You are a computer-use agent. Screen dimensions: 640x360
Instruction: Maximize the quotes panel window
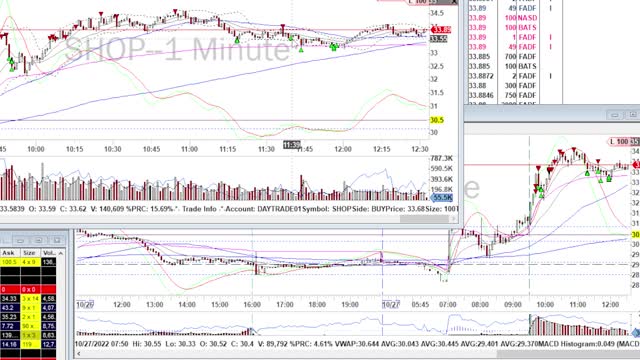[38, 240]
